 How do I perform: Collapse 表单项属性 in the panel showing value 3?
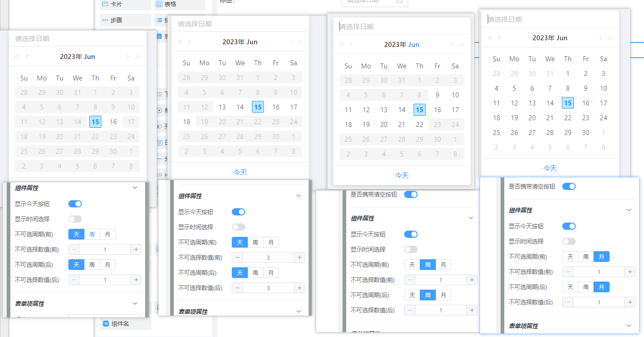pos(299,312)
